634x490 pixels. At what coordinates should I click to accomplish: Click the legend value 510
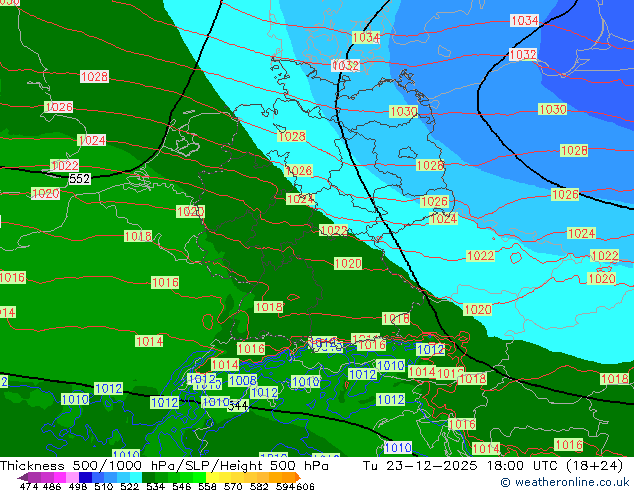pyautogui.click(x=104, y=486)
